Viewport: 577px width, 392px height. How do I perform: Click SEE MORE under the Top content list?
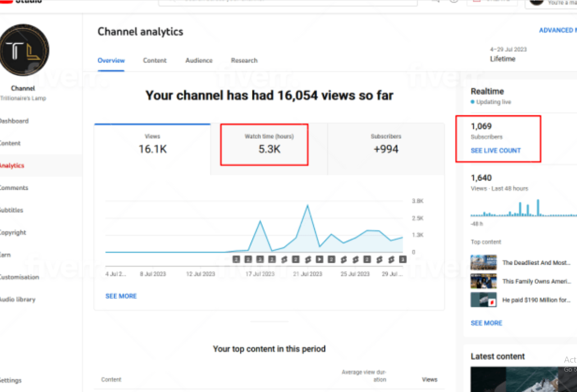pyautogui.click(x=486, y=323)
